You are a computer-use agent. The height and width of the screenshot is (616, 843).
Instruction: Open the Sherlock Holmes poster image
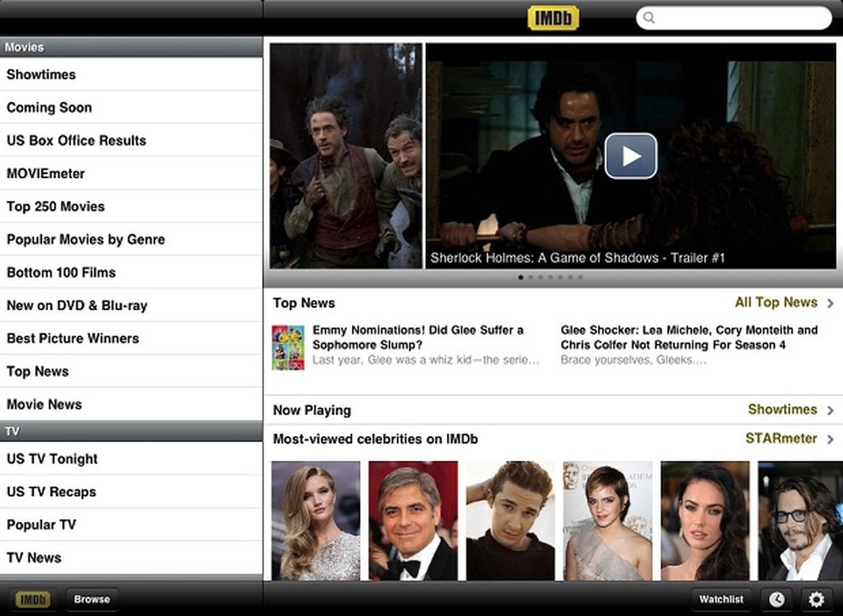click(346, 156)
